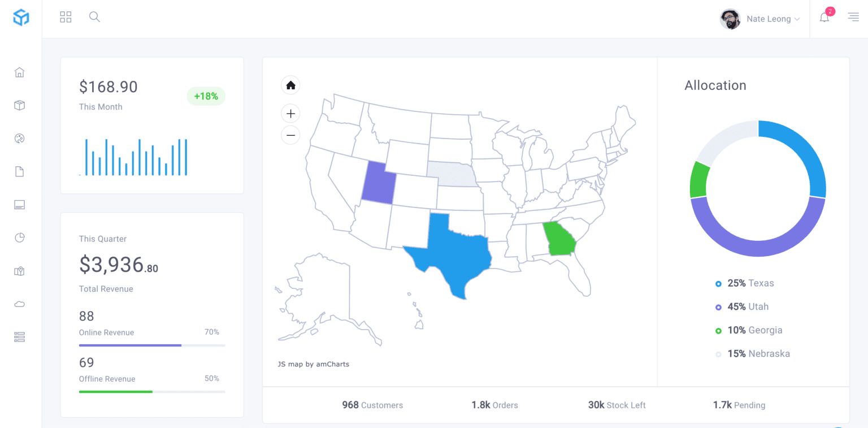Open the Home page from the sidebar

pyautogui.click(x=19, y=72)
